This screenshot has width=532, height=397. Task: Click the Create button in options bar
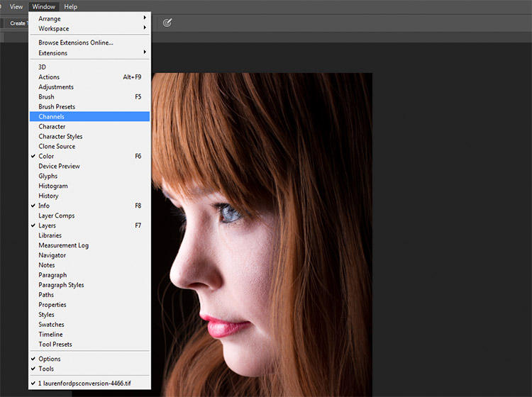click(16, 23)
